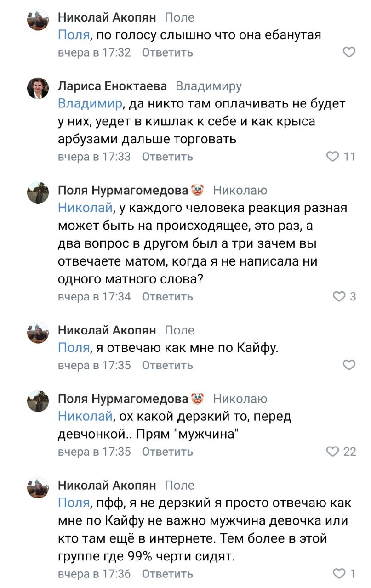Like Nikolai's comment posted at 17:32

coord(349,52)
